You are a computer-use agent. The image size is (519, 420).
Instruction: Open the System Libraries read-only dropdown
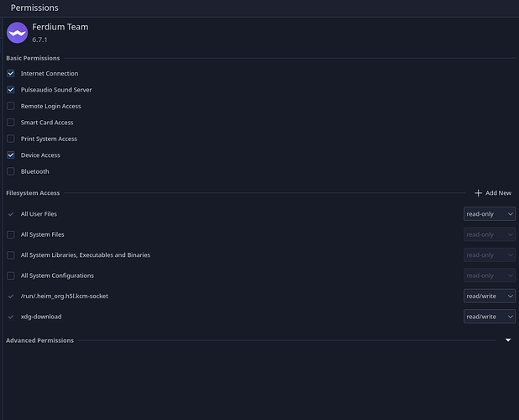[x=490, y=255]
